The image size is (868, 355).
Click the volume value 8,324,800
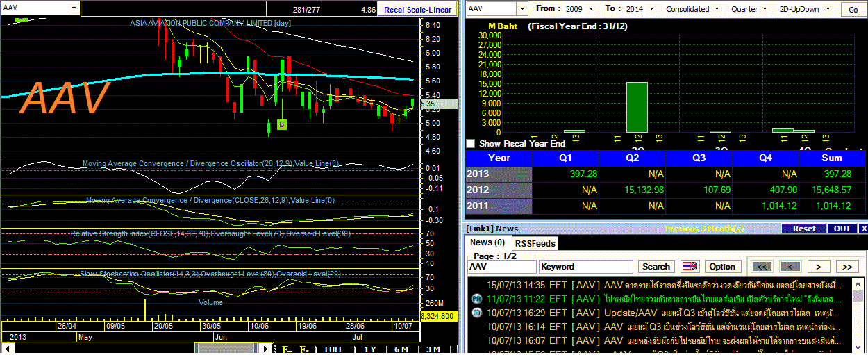[438, 316]
